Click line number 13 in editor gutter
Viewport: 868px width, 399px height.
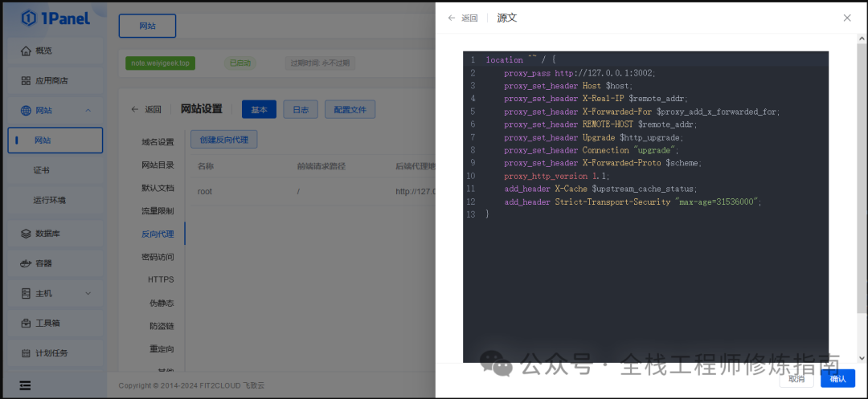point(470,214)
